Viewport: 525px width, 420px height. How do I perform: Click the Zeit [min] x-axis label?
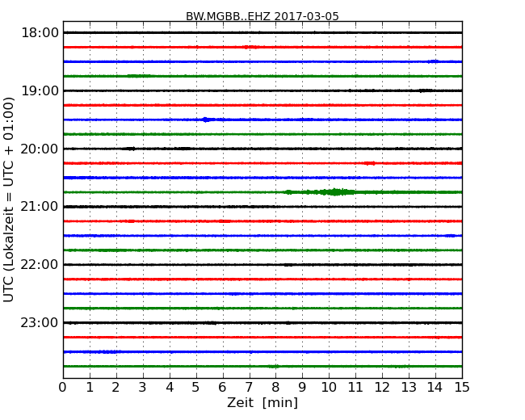[x=262, y=402]
